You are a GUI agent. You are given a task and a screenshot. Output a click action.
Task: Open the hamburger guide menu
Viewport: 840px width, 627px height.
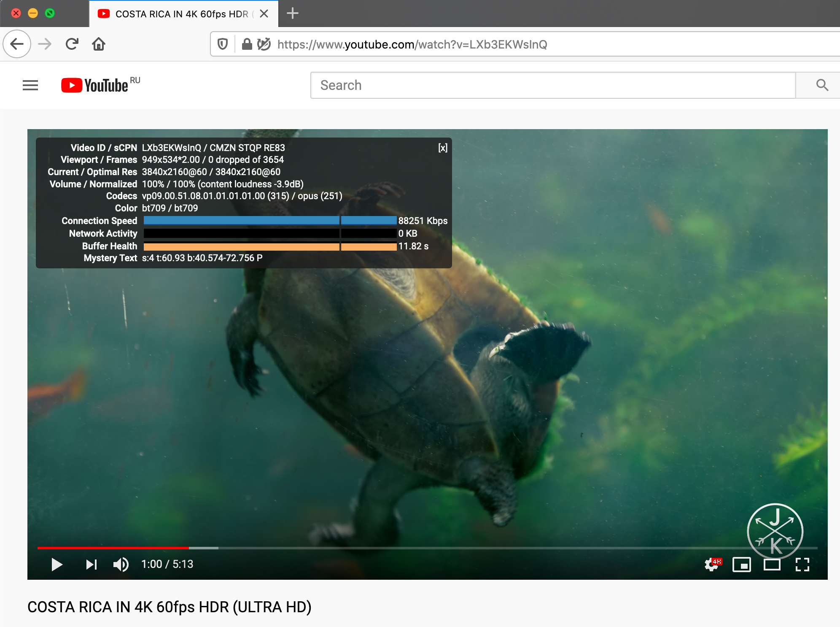tap(30, 85)
